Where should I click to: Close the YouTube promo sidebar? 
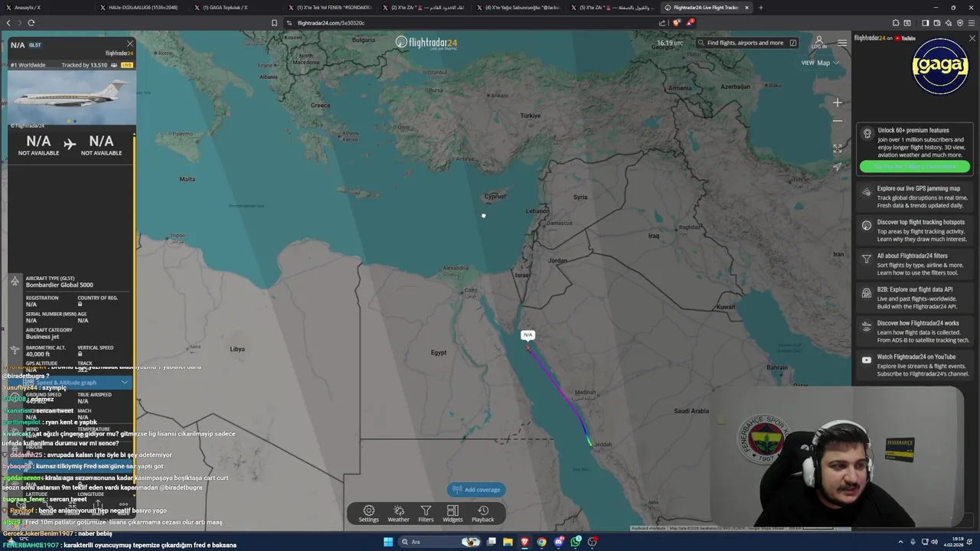[x=972, y=37]
